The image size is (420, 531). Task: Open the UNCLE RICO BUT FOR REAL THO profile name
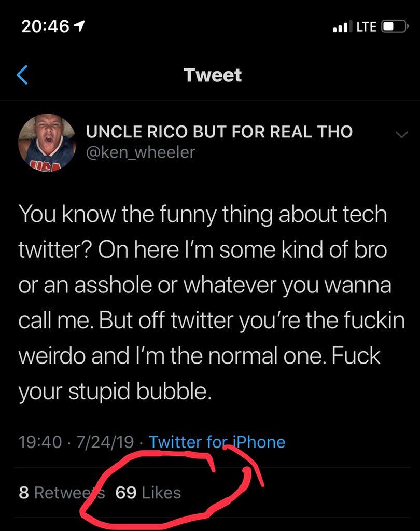pyautogui.click(x=219, y=132)
